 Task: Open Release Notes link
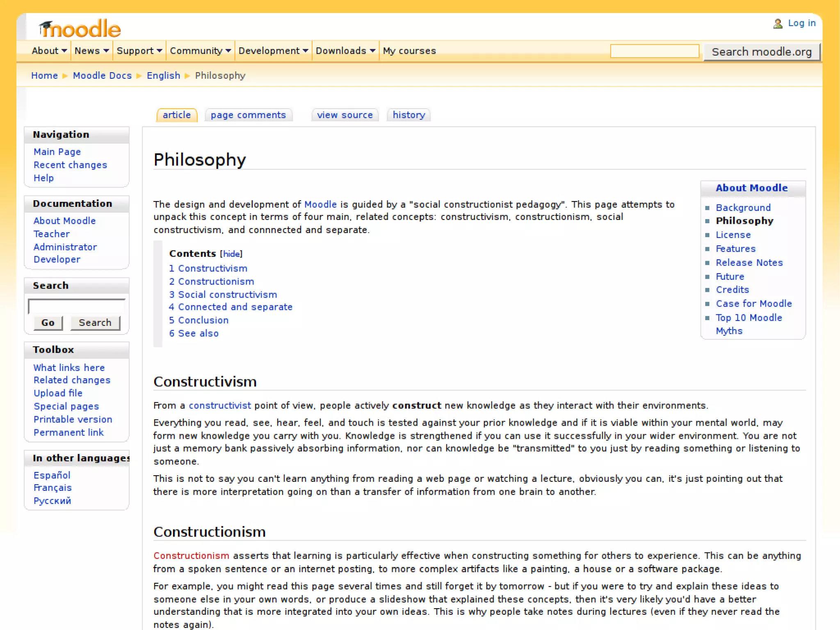click(x=749, y=263)
